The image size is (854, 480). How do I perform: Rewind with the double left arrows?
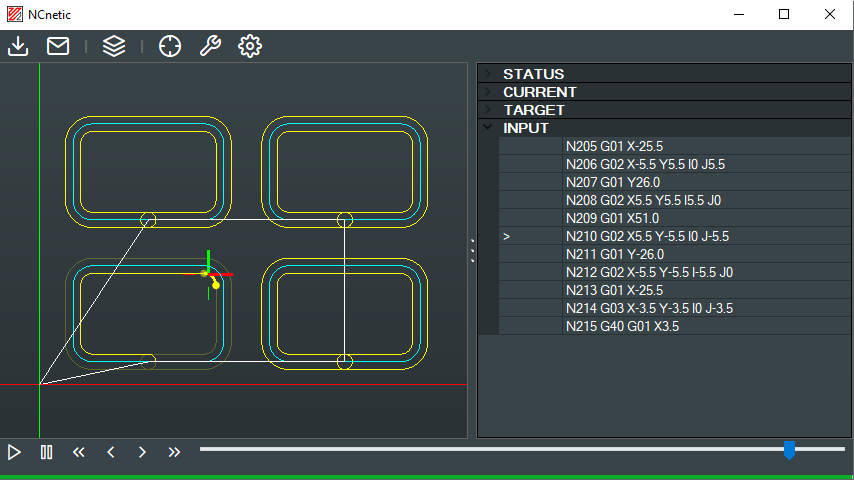coord(78,452)
